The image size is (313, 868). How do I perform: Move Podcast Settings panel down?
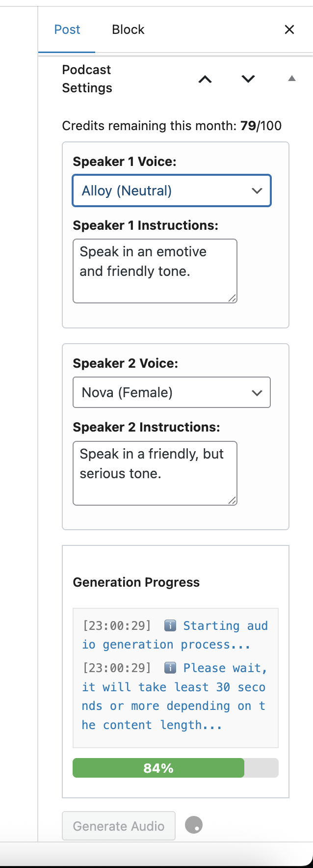(248, 79)
